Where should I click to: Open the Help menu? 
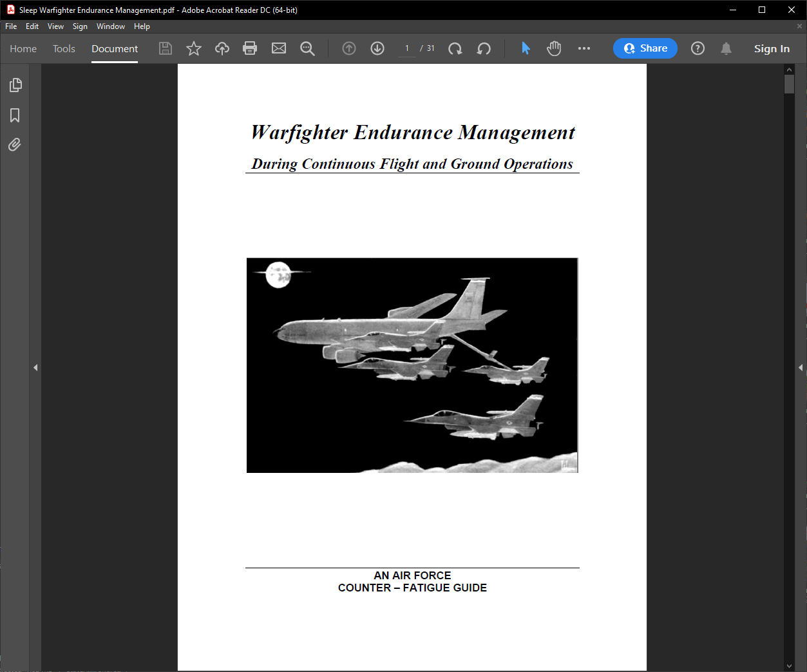[142, 26]
